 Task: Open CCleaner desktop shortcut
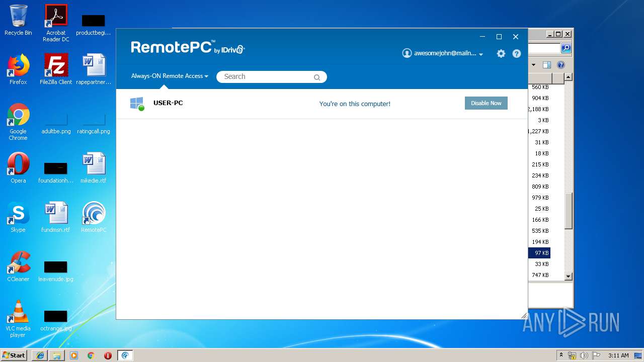pos(18,266)
